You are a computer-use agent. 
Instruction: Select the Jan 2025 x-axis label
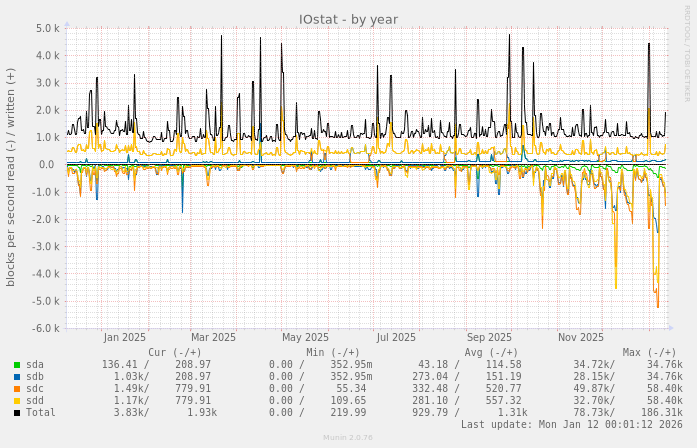click(x=124, y=337)
